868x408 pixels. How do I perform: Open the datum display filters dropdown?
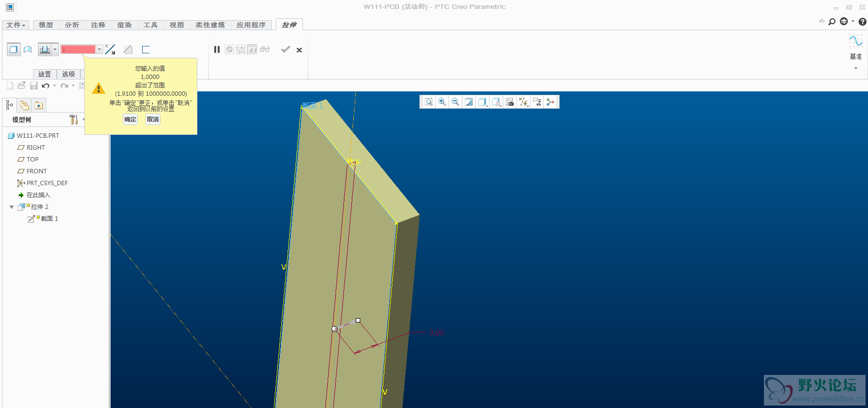pyautogui.click(x=524, y=102)
